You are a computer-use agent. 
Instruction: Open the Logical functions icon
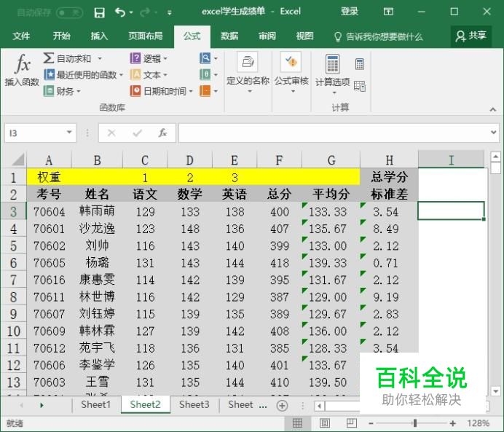click(x=135, y=58)
